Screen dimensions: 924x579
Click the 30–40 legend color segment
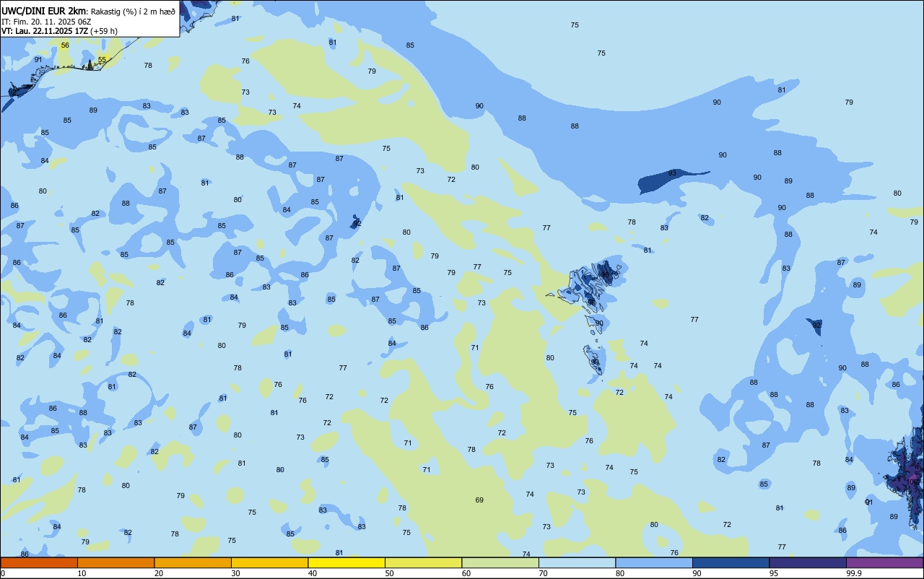click(269, 562)
